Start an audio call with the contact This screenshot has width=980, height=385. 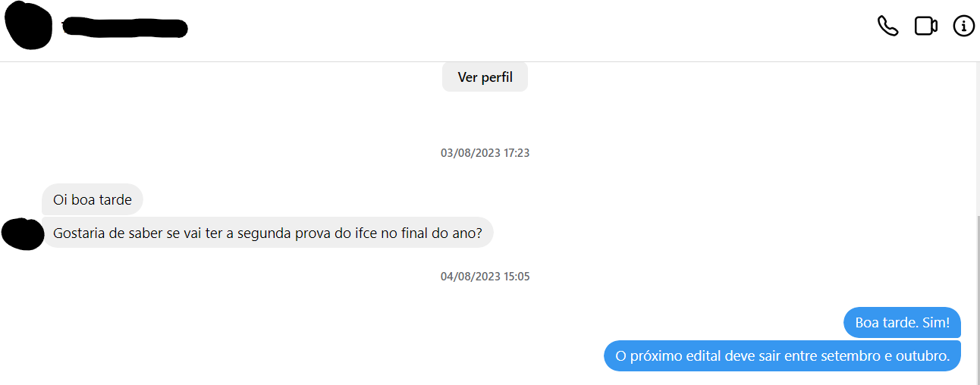pyautogui.click(x=887, y=26)
